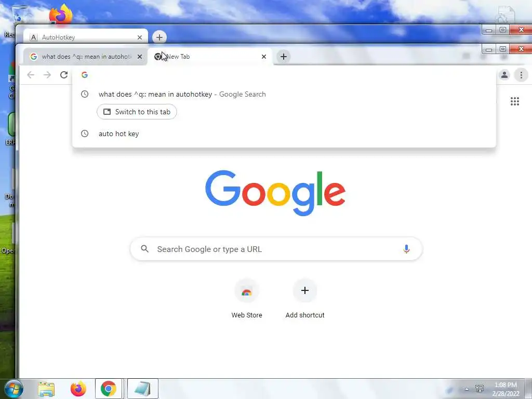Click the 'Switch to this tab' button

pos(137,112)
